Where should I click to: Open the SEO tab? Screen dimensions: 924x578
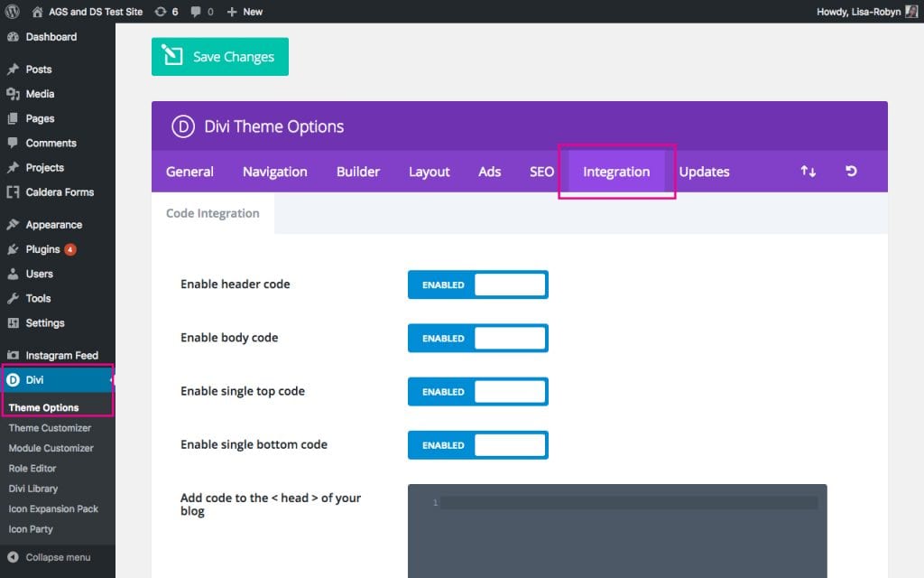pos(541,172)
